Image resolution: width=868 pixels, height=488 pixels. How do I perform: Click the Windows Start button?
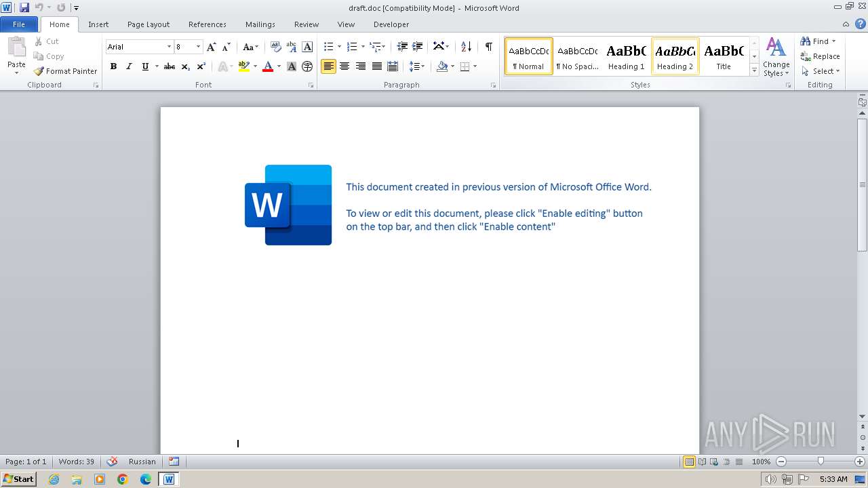click(18, 479)
